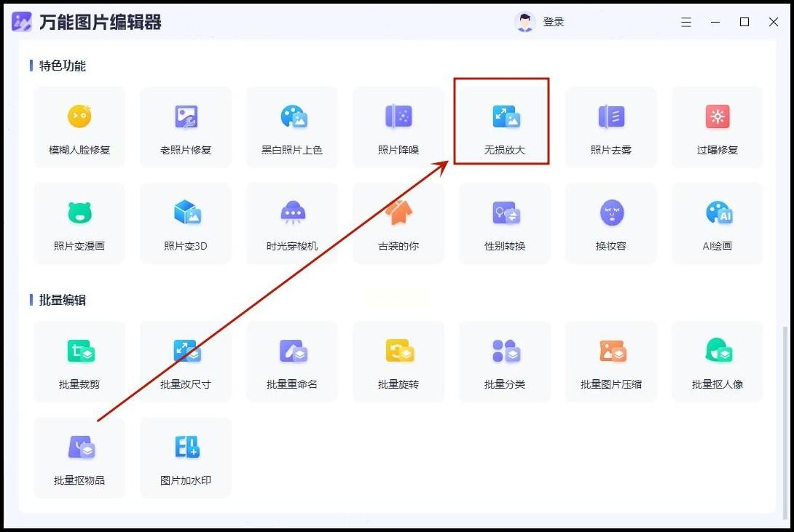Open 照片变3D tool
Screen dimensions: 794x532
click(186, 223)
